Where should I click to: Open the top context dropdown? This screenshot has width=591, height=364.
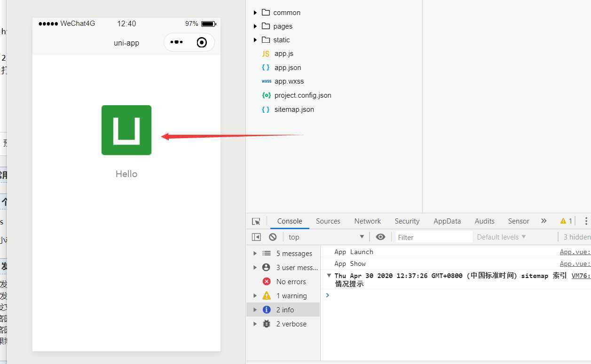pyautogui.click(x=327, y=237)
